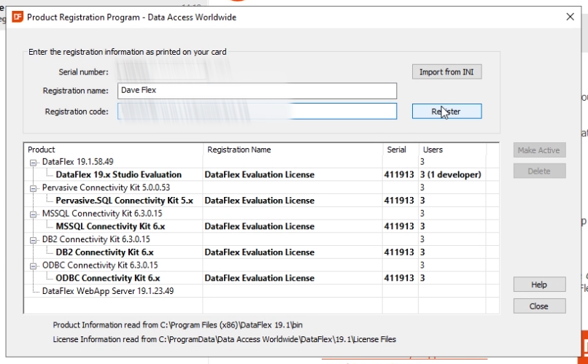Select DataFlex 19.x Studio Evaluation license row

(119, 175)
